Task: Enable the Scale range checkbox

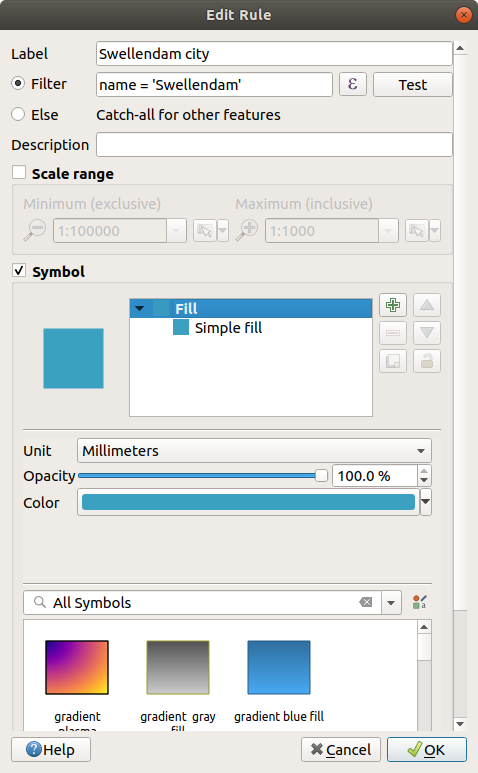Action: tap(19, 173)
